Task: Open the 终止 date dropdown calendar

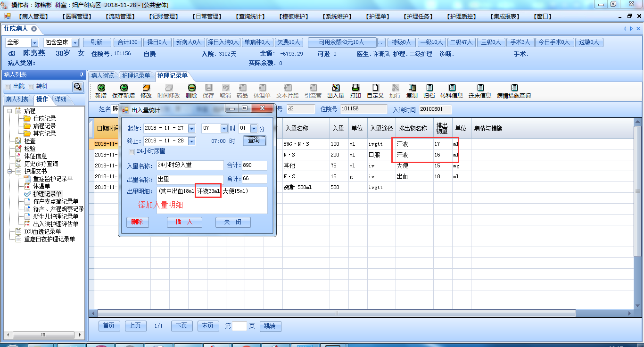Action: 191,141
